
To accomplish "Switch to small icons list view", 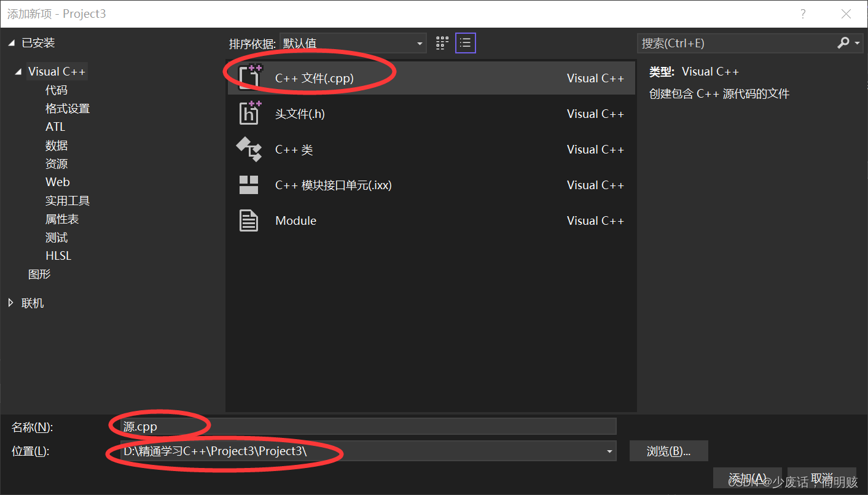I will [466, 43].
